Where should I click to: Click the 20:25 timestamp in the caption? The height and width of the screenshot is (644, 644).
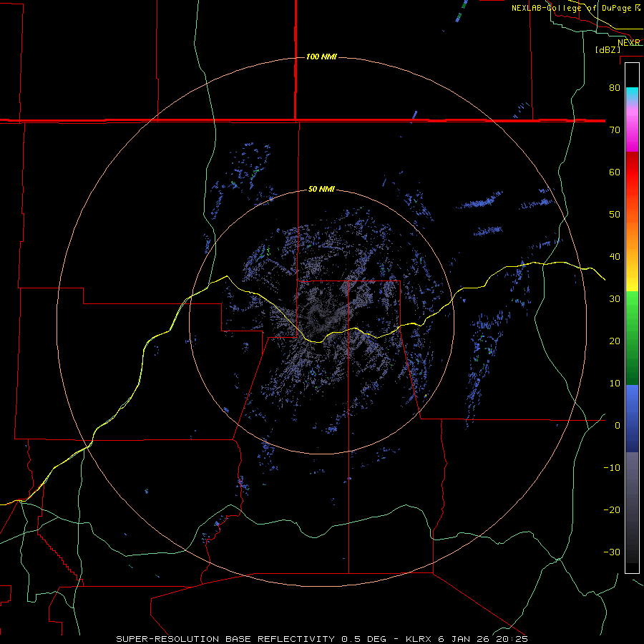pyautogui.click(x=512, y=639)
